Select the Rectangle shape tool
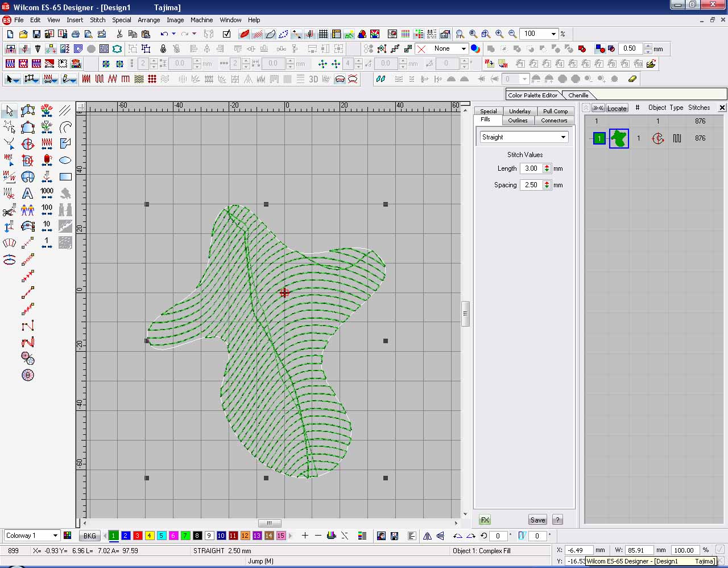This screenshot has height=568, width=728. 65,177
